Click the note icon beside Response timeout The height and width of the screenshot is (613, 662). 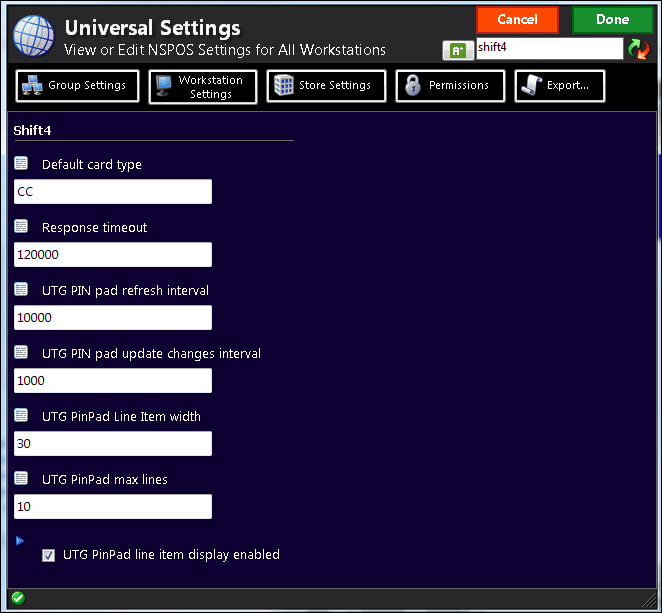pos(21,226)
